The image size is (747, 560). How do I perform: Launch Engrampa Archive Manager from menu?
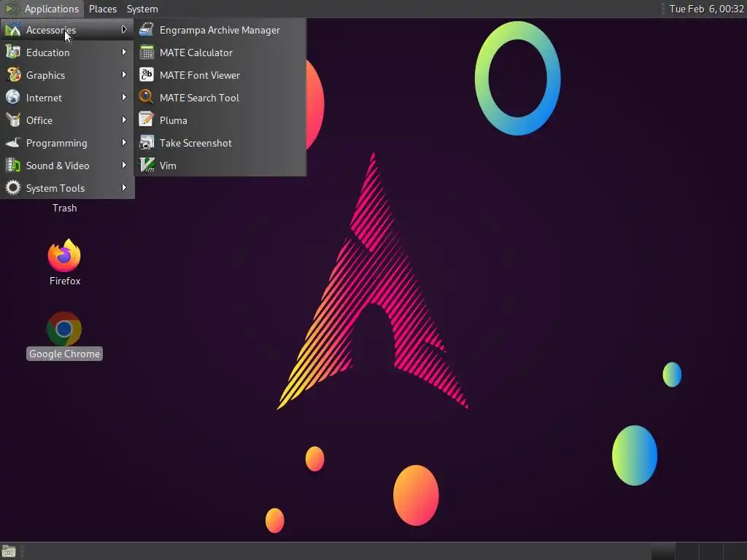click(220, 29)
